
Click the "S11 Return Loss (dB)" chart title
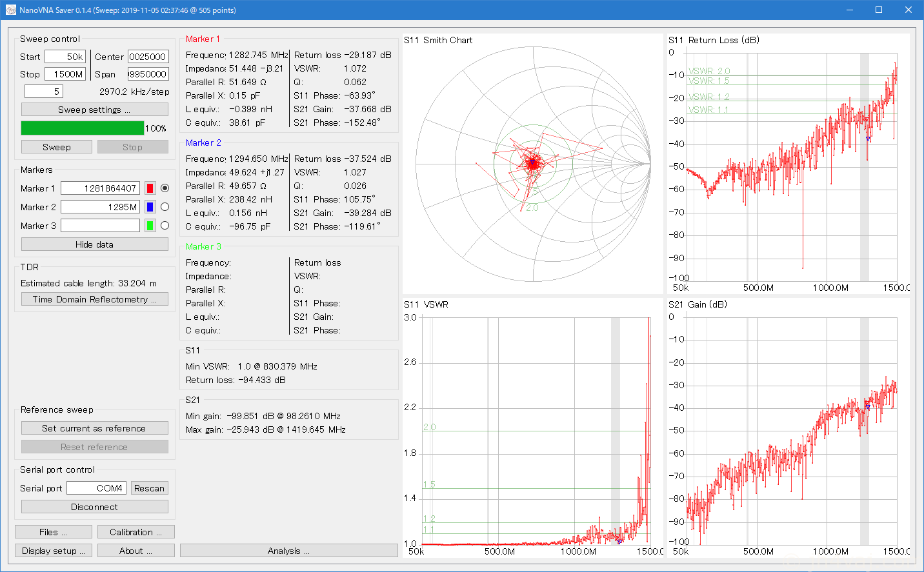pos(714,40)
